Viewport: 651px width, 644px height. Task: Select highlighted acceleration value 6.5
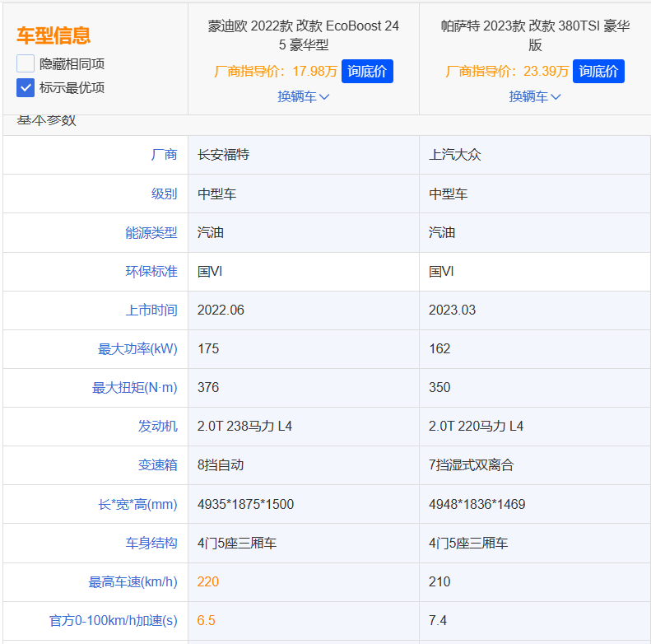[x=206, y=620]
